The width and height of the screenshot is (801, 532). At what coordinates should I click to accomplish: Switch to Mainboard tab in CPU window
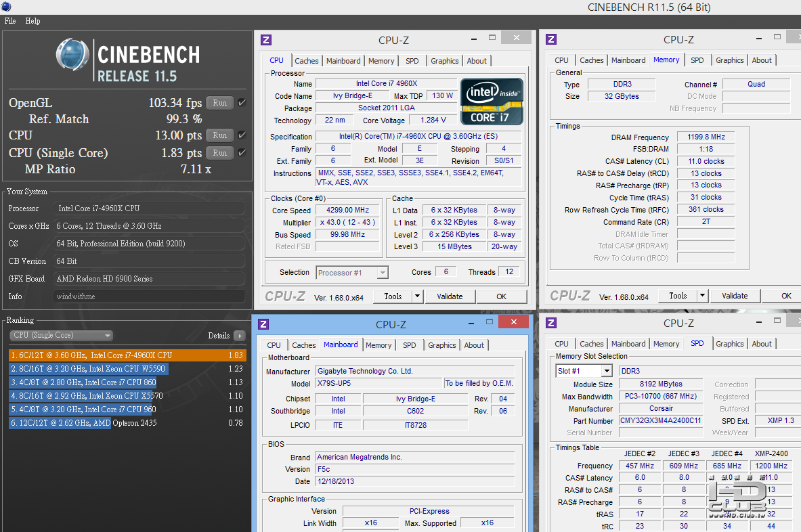click(x=343, y=61)
